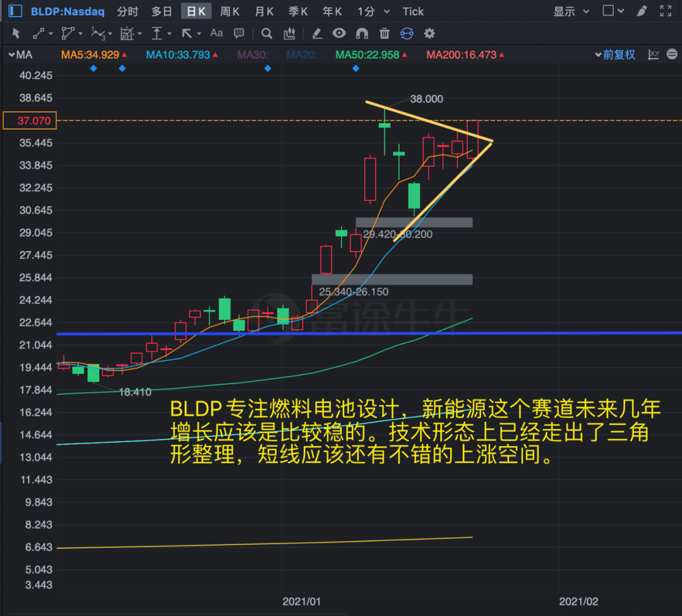The image size is (682, 616).
Task: Select the cursor pointer tool
Action: 16,33
